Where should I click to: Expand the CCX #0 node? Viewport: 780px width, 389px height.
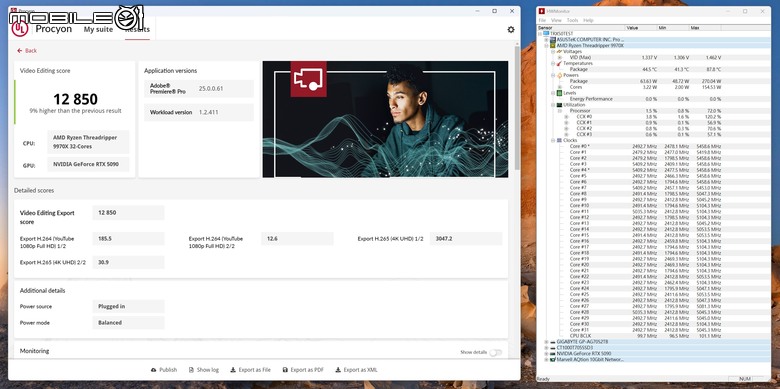click(566, 116)
